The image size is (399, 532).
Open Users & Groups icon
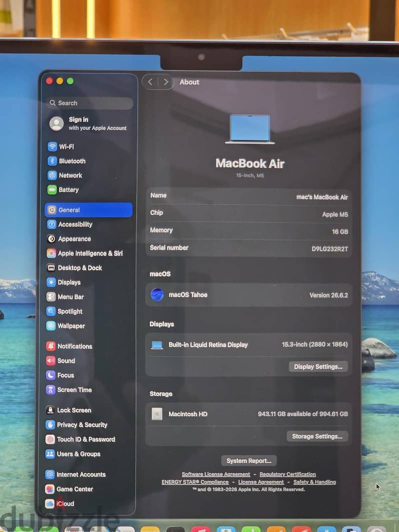tap(50, 454)
